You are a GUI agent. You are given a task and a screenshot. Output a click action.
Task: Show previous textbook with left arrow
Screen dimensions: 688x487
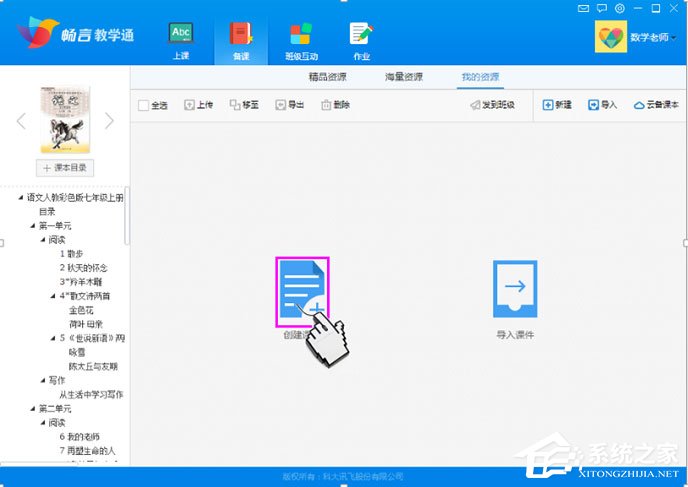[x=21, y=121]
